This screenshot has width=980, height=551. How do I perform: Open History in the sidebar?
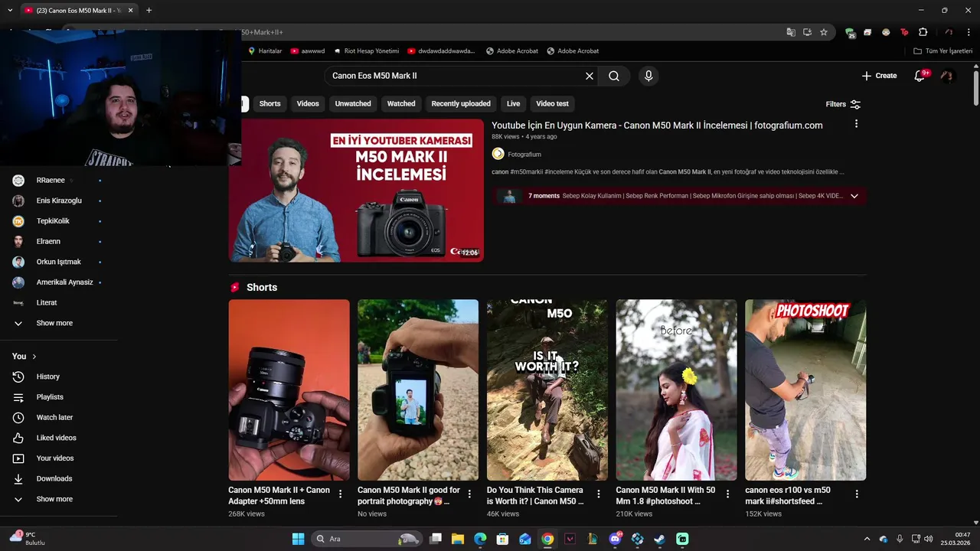point(47,377)
